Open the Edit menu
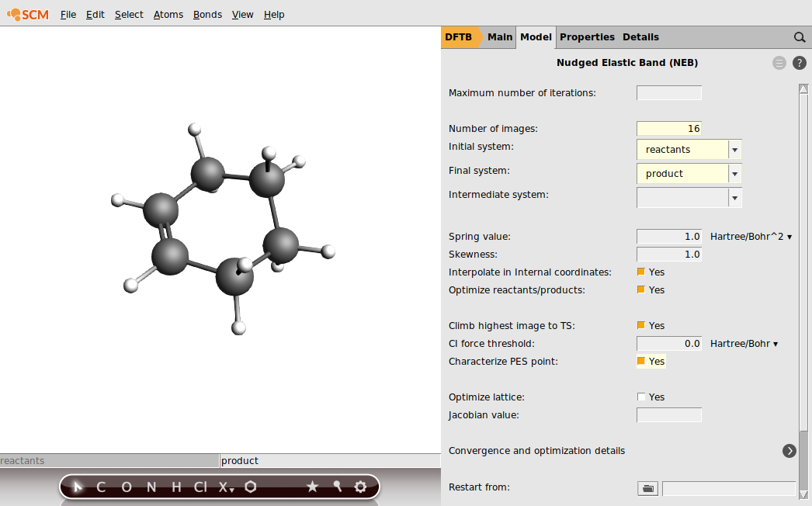The height and width of the screenshot is (506, 812). 95,15
